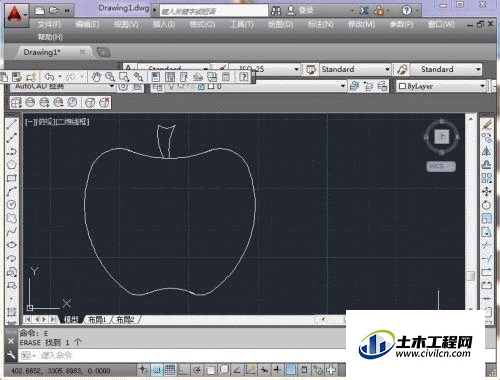Click the viewport view controls label
The width and height of the screenshot is (500, 380).
pos(57,122)
